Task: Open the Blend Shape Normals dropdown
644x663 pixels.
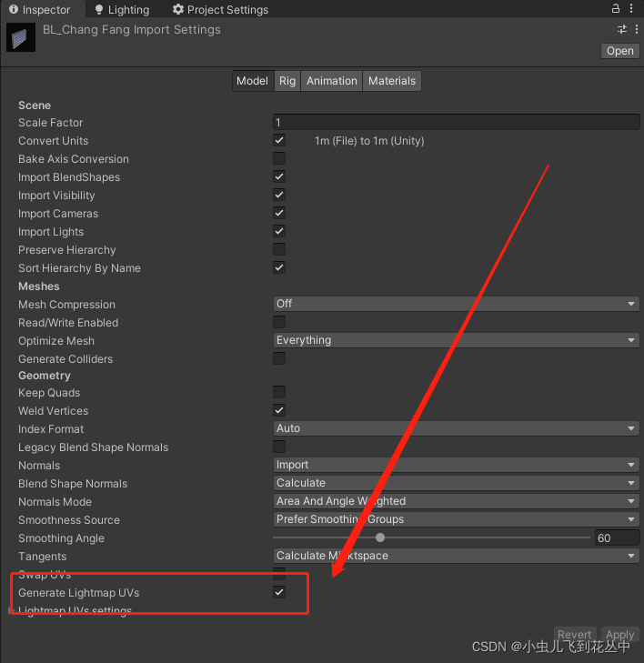Action: [x=456, y=483]
